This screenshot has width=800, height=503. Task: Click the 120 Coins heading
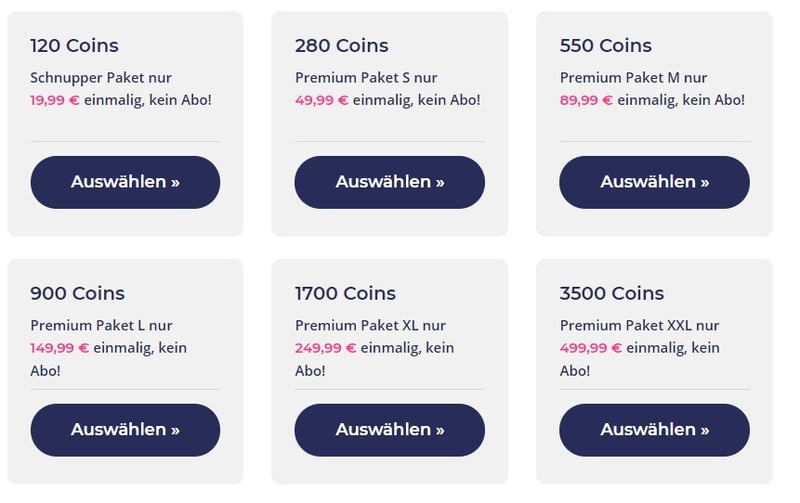pyautogui.click(x=74, y=45)
